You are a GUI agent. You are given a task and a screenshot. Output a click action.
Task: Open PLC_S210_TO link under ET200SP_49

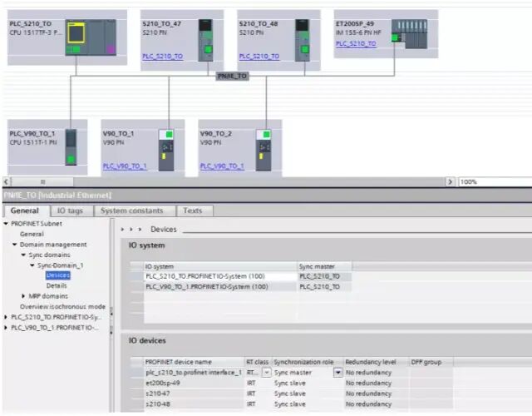click(356, 44)
